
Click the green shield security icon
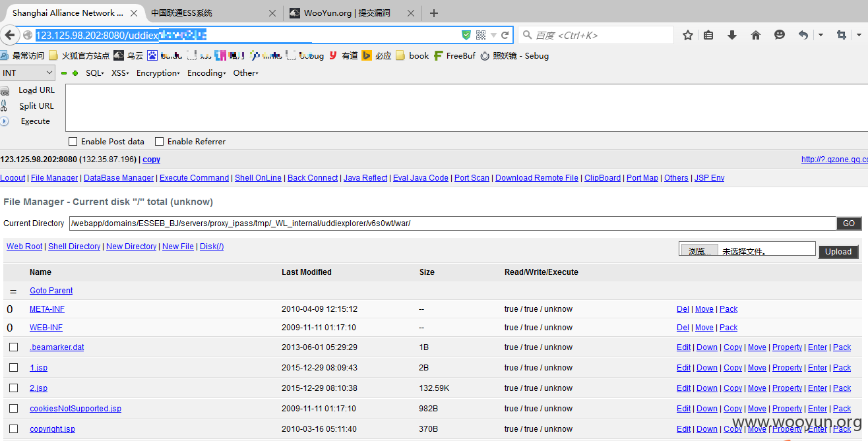point(466,35)
